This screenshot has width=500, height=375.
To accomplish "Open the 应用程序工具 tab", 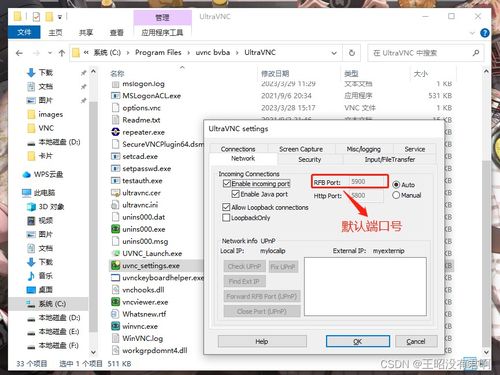I will 162,33.
